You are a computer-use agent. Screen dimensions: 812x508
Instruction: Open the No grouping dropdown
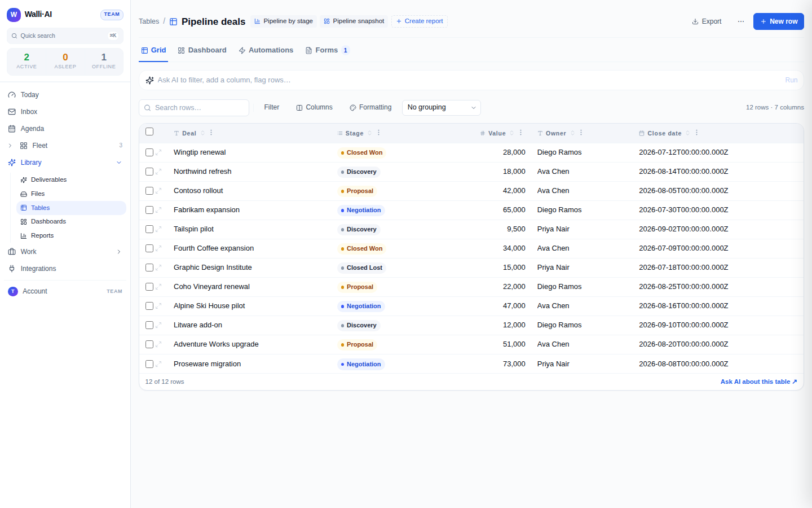pos(442,107)
